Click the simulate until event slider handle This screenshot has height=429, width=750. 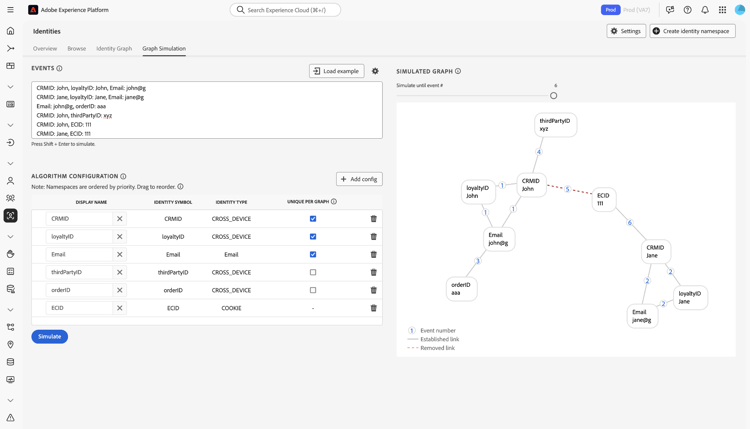pyautogui.click(x=554, y=96)
